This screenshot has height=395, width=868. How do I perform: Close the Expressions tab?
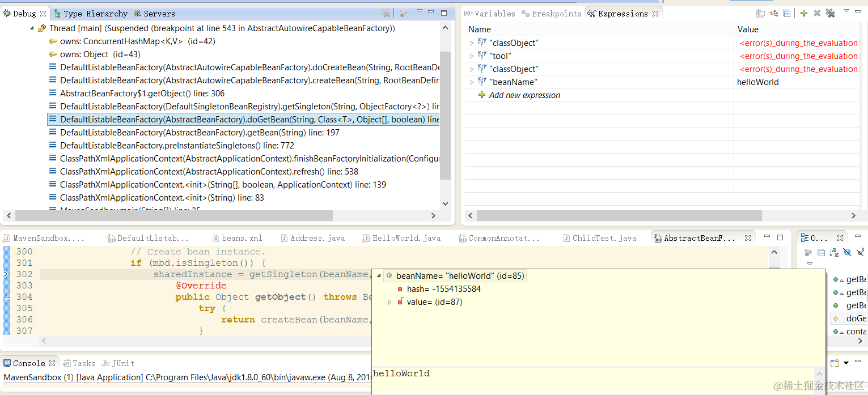(655, 14)
